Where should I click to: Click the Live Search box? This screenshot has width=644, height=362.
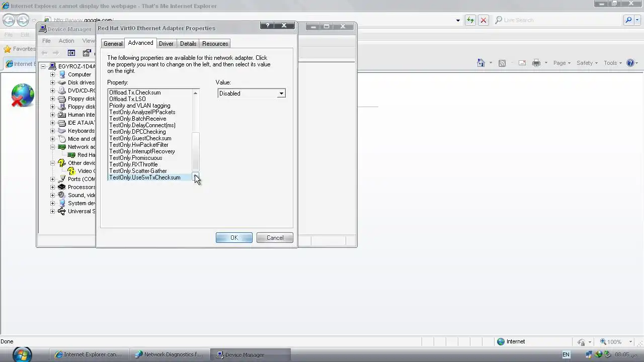click(557, 20)
